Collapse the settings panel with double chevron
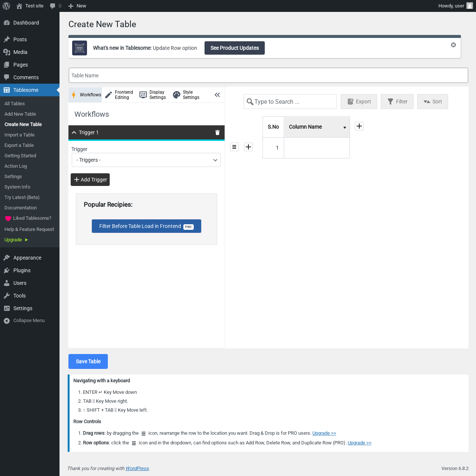This screenshot has height=476, width=476. (217, 95)
